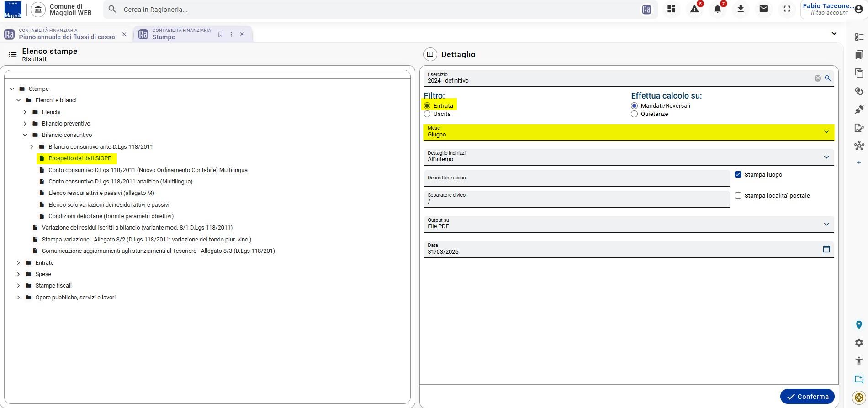Open the warning alerts triangle icon
This screenshot has width=868, height=408.
point(694,9)
